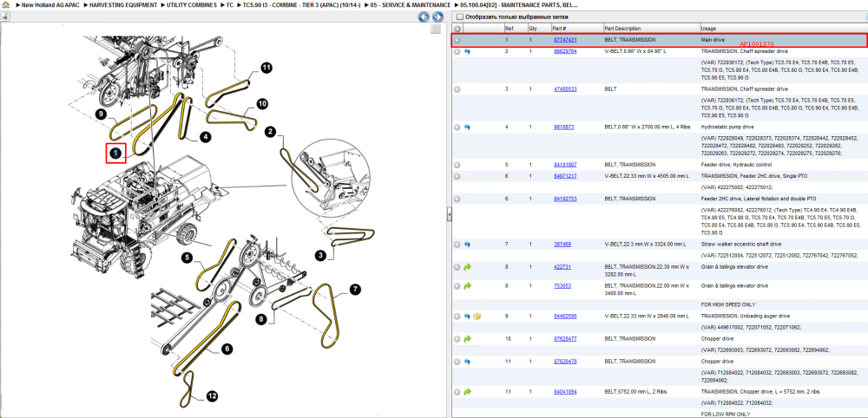Collapse the panel using the splitter arrow
This screenshot has width=868, height=418.
point(449,212)
